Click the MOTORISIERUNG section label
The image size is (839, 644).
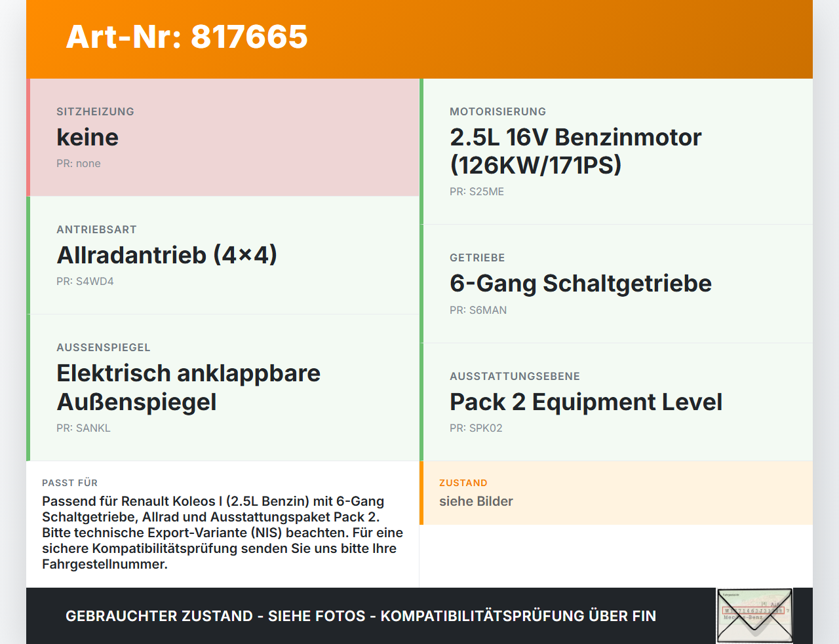[498, 112]
